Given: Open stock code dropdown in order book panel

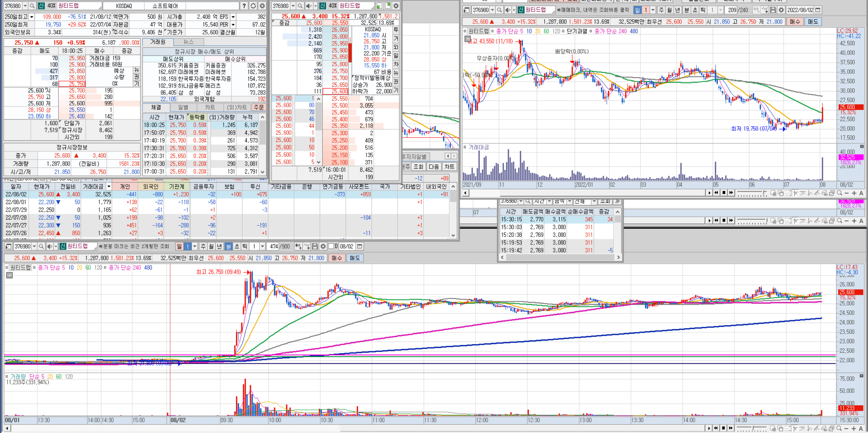Looking at the screenshot, I should [x=293, y=6].
